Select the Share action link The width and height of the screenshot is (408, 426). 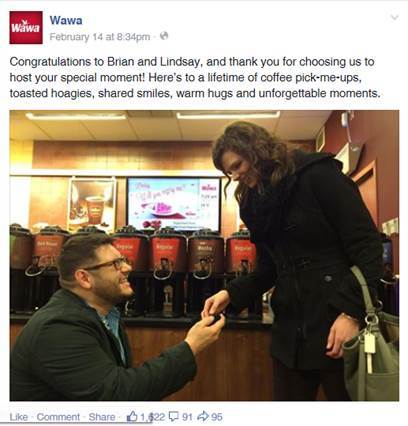(x=102, y=417)
